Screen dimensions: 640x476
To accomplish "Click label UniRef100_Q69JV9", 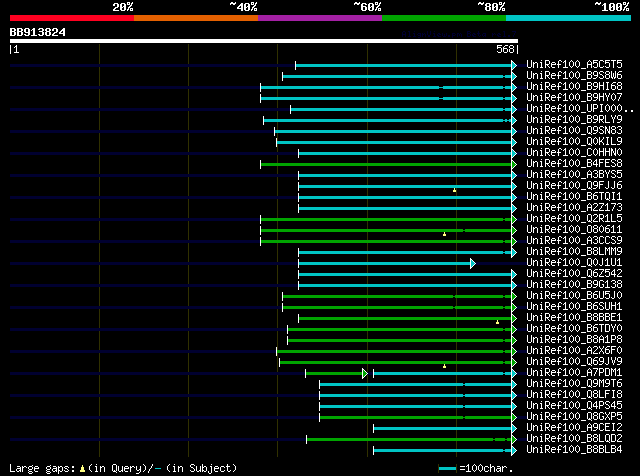I will 574,362.
